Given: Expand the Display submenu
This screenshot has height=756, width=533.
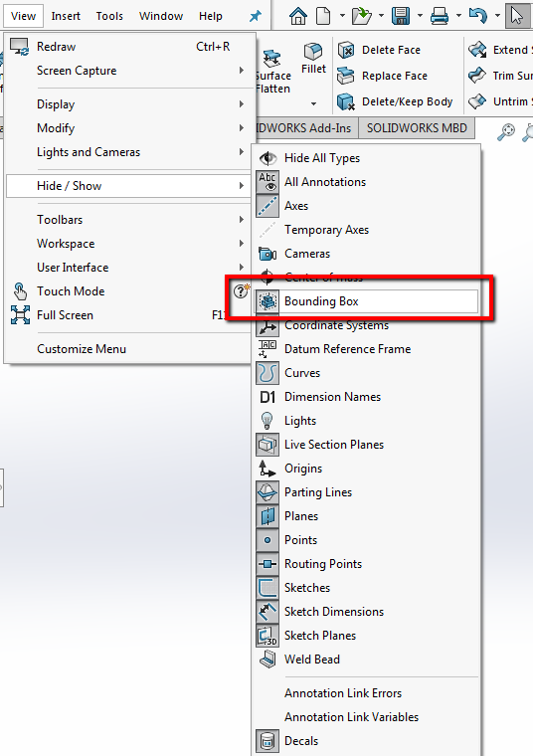Looking at the screenshot, I should click(x=128, y=104).
